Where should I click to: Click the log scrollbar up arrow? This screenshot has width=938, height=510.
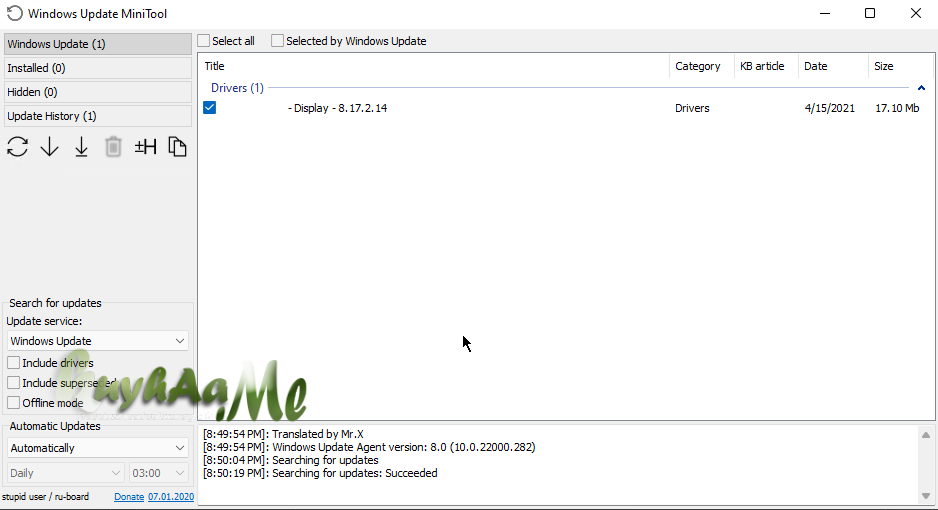926,435
